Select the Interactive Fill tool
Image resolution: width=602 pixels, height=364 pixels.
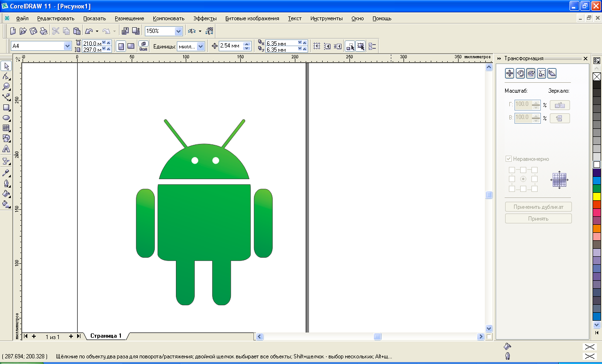[x=6, y=204]
